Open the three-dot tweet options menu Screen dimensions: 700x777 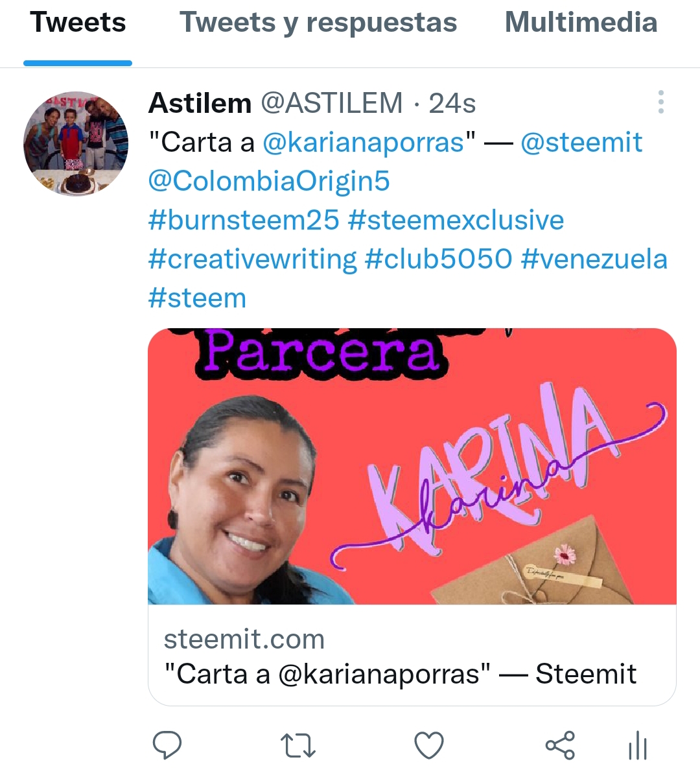(660, 102)
